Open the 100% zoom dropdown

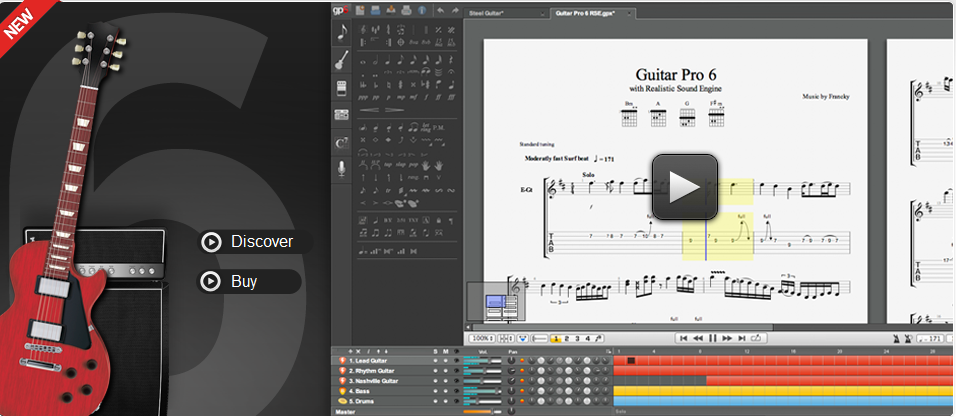(x=482, y=338)
